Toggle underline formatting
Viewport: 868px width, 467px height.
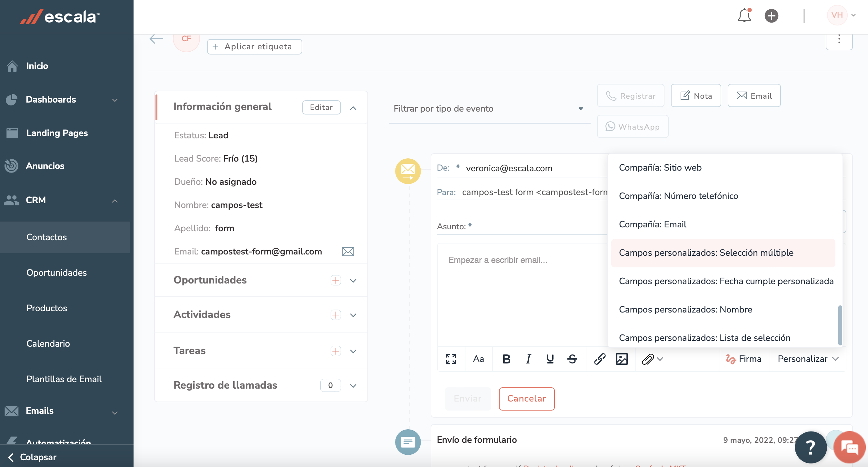(550, 359)
